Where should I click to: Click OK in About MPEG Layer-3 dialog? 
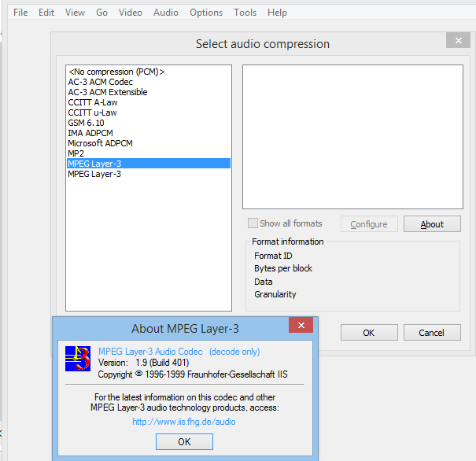pyautogui.click(x=184, y=441)
